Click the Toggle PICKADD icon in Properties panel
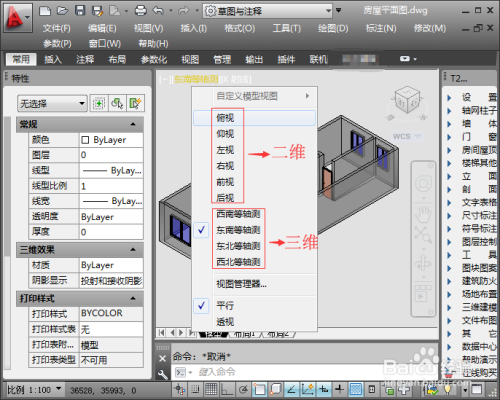Viewport: 500px width, 400px height. point(99,103)
